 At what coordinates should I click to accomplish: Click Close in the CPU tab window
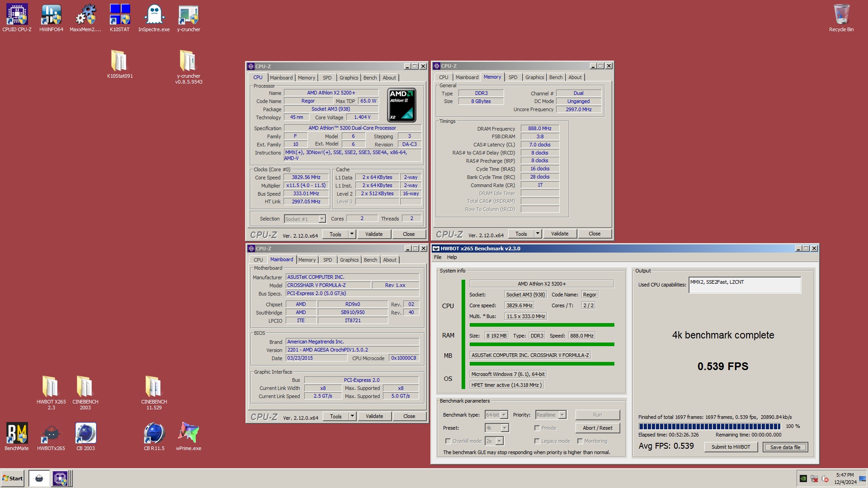pyautogui.click(x=409, y=234)
